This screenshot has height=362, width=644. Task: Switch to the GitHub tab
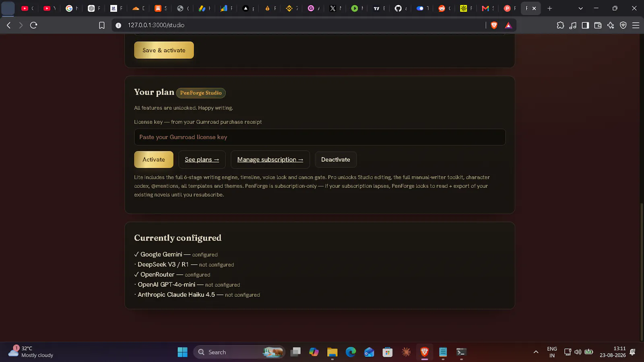[x=401, y=8]
